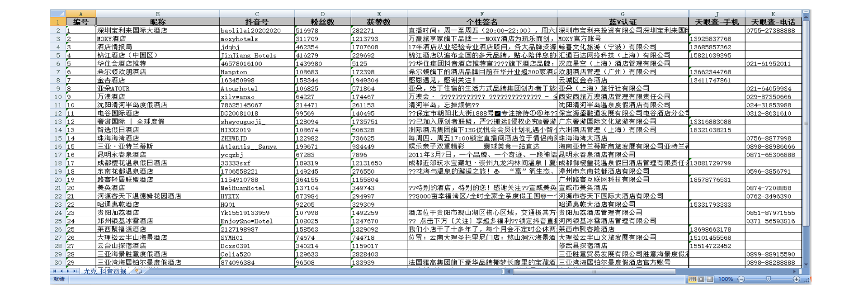The height and width of the screenshot is (294, 868).
Task: Move the zoom slider handle
Action: tap(769, 279)
